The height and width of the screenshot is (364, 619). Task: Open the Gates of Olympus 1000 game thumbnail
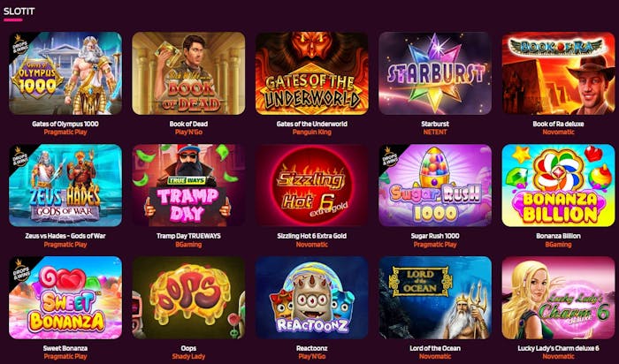(65, 73)
